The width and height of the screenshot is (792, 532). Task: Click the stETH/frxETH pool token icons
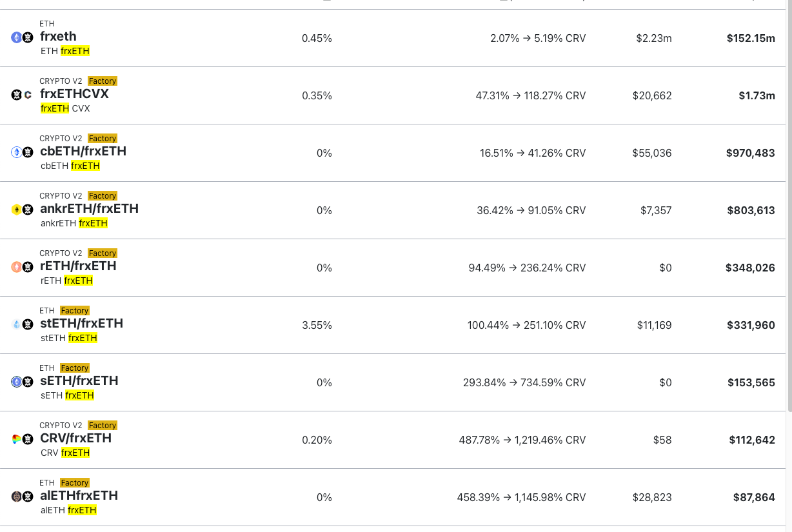pyautogui.click(x=22, y=324)
